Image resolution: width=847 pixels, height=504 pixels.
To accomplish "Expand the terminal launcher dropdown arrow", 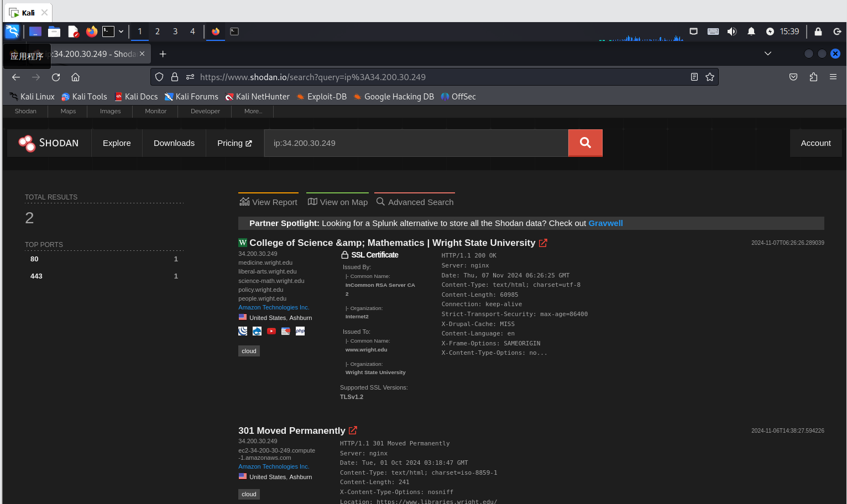I will 121,32.
